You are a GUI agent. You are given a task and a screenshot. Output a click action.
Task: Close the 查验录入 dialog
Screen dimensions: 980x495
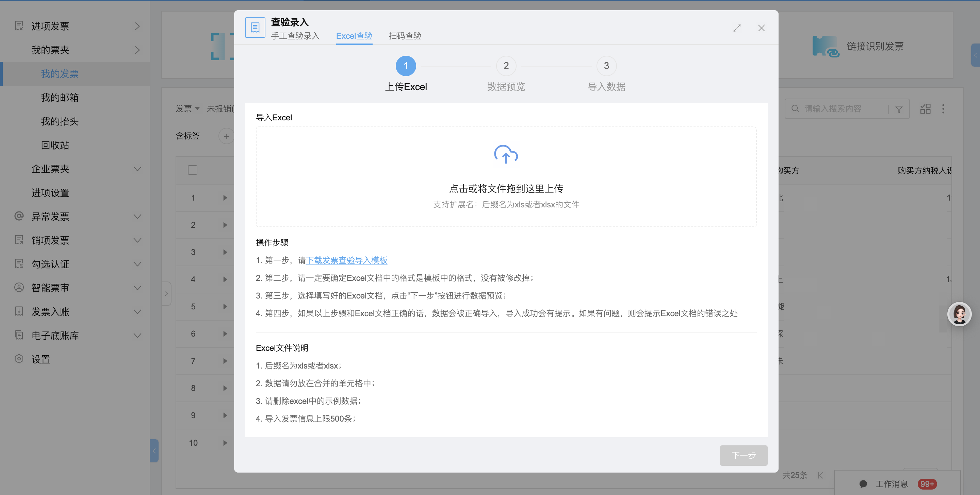(761, 28)
